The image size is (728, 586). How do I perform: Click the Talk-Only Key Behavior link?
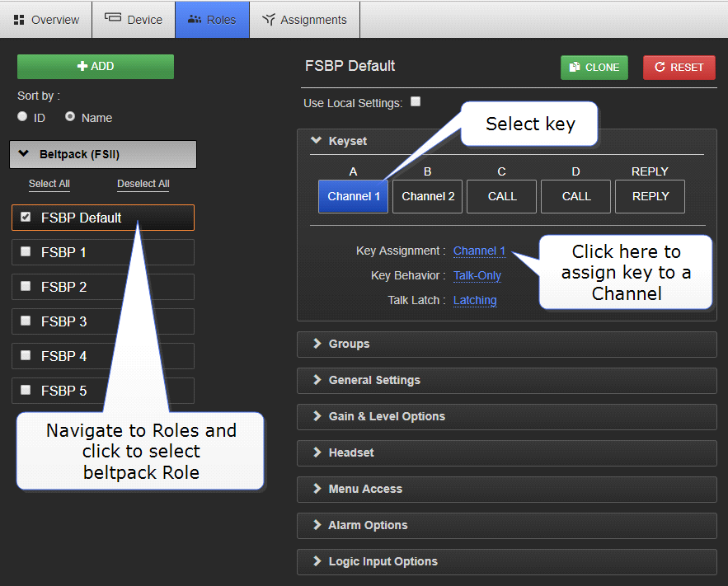(477, 275)
